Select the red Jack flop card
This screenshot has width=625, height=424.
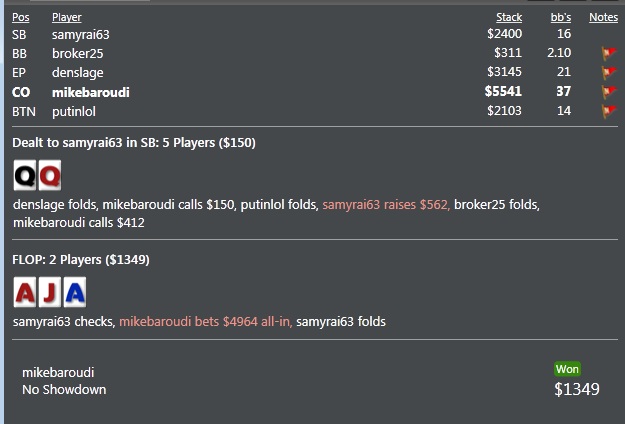coord(50,292)
